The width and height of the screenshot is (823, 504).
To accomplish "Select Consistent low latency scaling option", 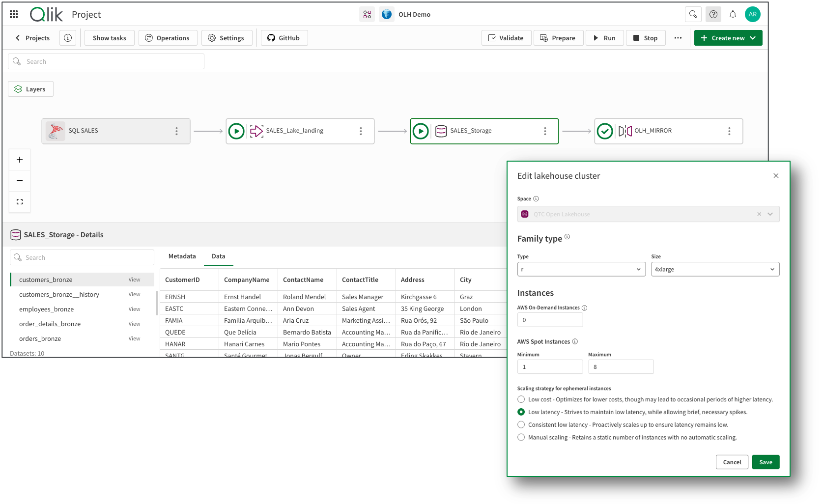I will click(521, 425).
